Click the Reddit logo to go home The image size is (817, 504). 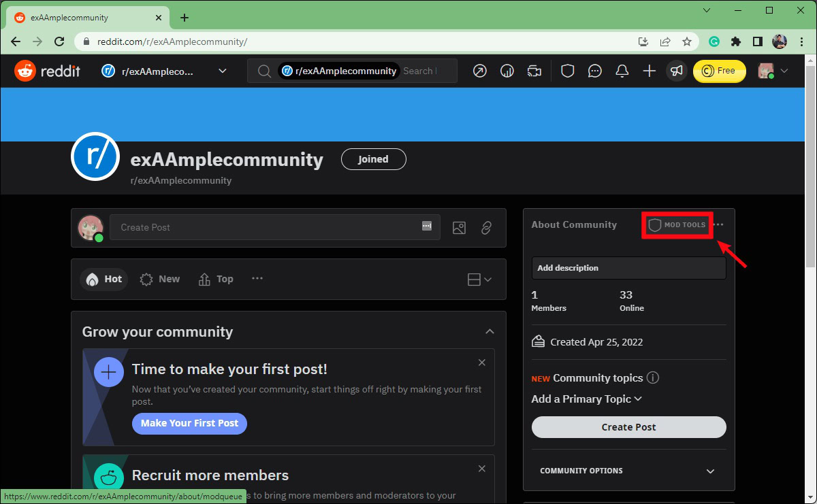(47, 70)
